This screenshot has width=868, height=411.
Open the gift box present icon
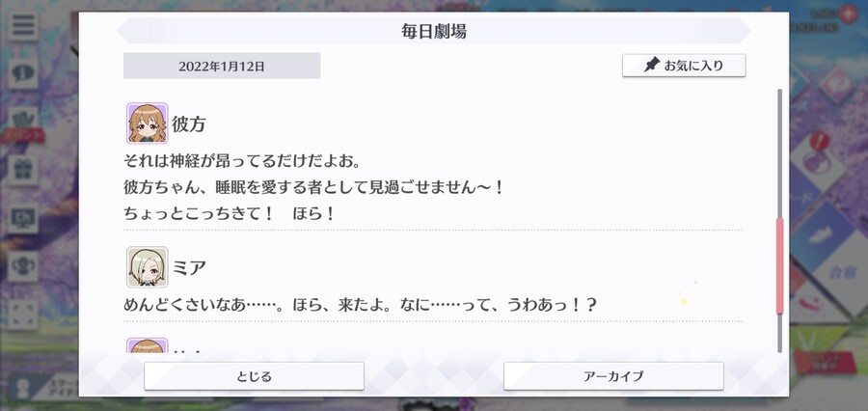click(x=23, y=170)
